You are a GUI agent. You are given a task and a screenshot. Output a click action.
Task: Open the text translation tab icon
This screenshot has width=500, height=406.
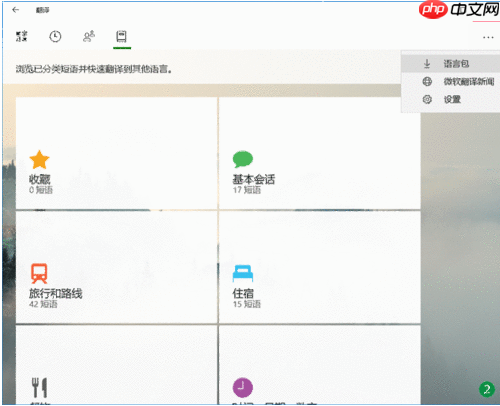(x=22, y=36)
